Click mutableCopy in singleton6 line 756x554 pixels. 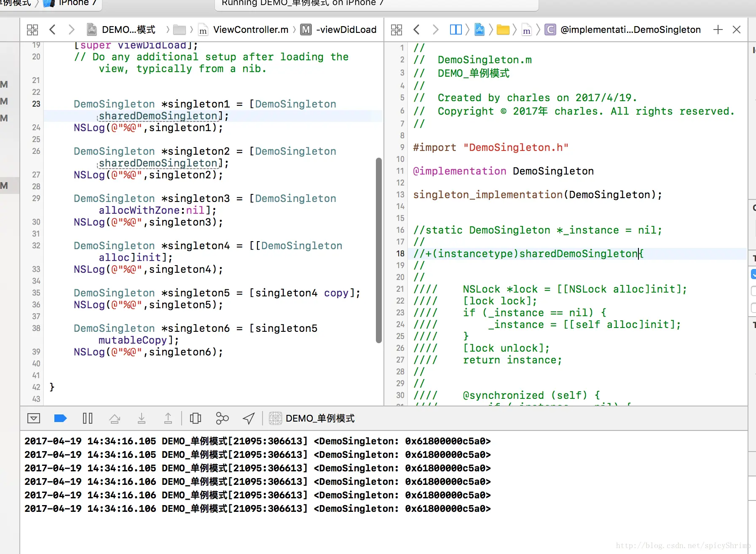coord(133,340)
